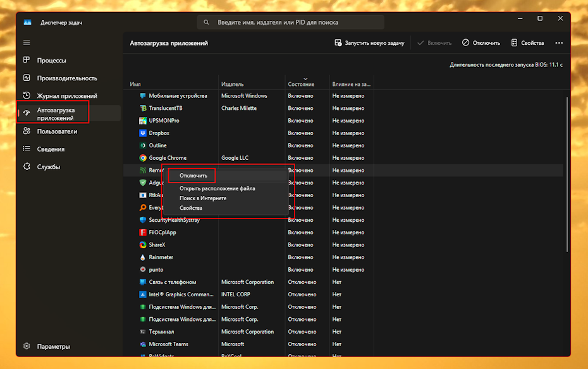This screenshot has width=588, height=369.
Task: Select the Microsoft Teams icon row
Action: pos(143,344)
